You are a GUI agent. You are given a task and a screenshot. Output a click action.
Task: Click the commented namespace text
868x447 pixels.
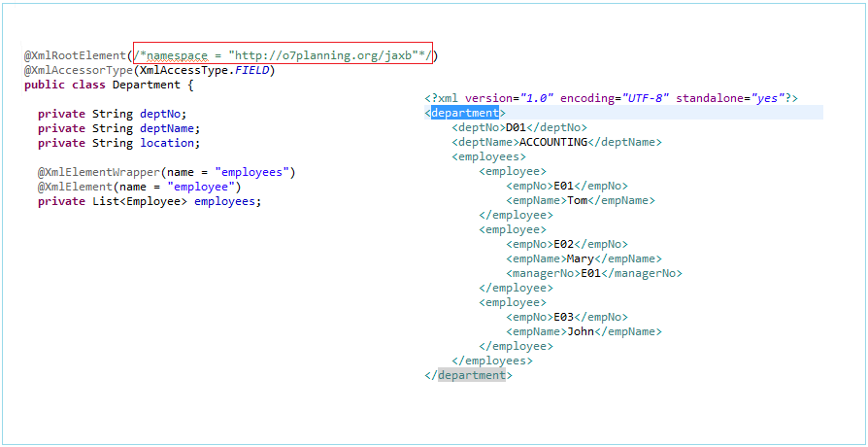point(283,56)
